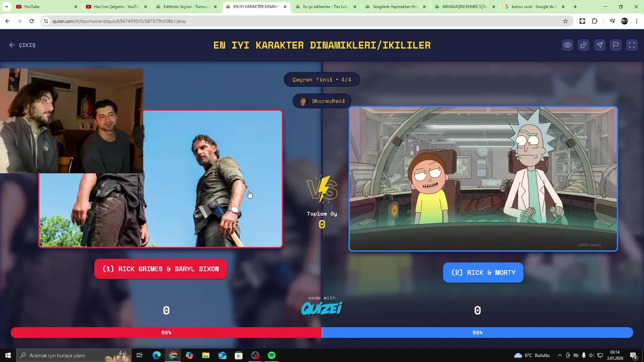Vote for Rick Grimes & Daryl Dixon button
Viewport: 644px width, 362px height.
(160, 269)
